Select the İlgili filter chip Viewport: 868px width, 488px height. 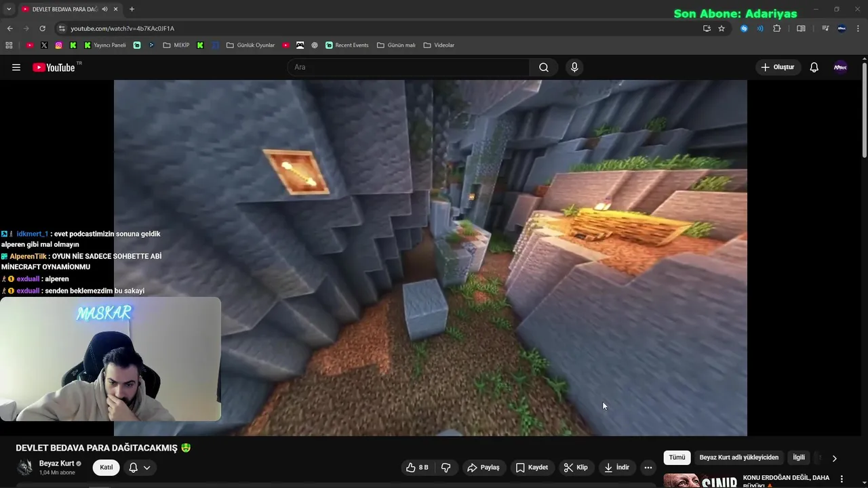(x=799, y=457)
